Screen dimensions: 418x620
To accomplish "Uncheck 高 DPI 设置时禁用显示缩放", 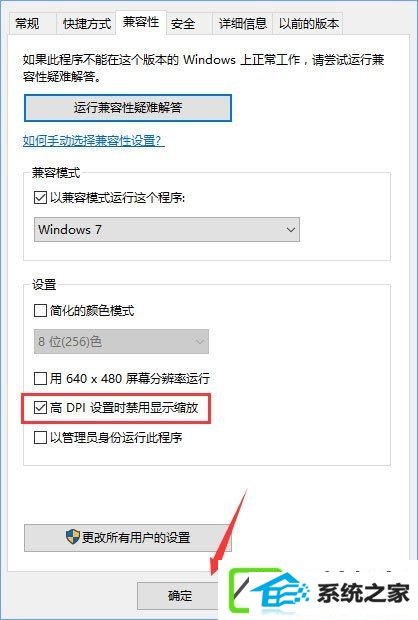I will tap(40, 408).
